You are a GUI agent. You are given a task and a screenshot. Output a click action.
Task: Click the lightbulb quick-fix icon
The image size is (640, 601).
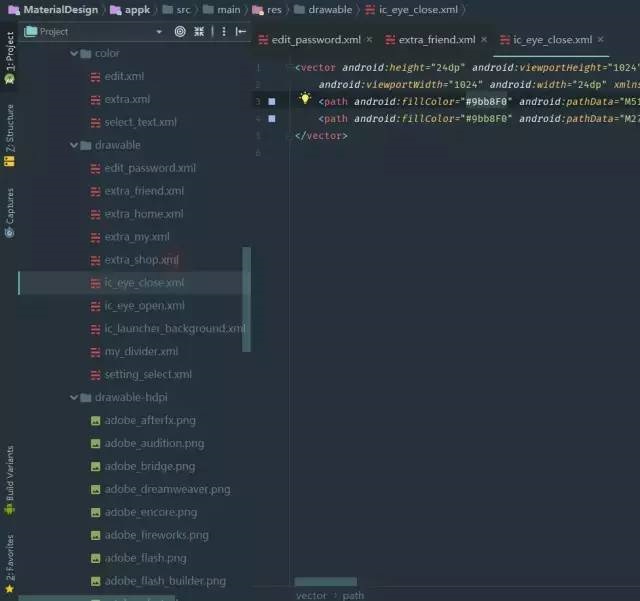tap(304, 98)
